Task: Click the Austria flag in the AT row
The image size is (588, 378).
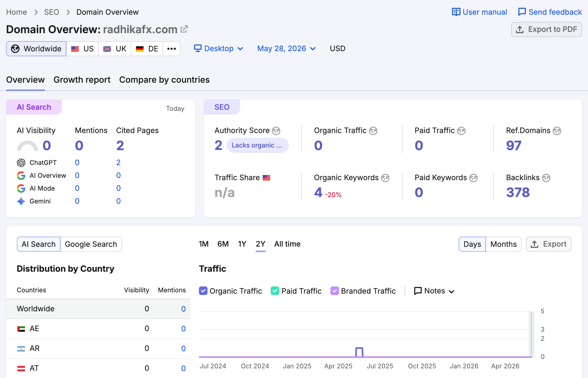Action: [x=21, y=368]
